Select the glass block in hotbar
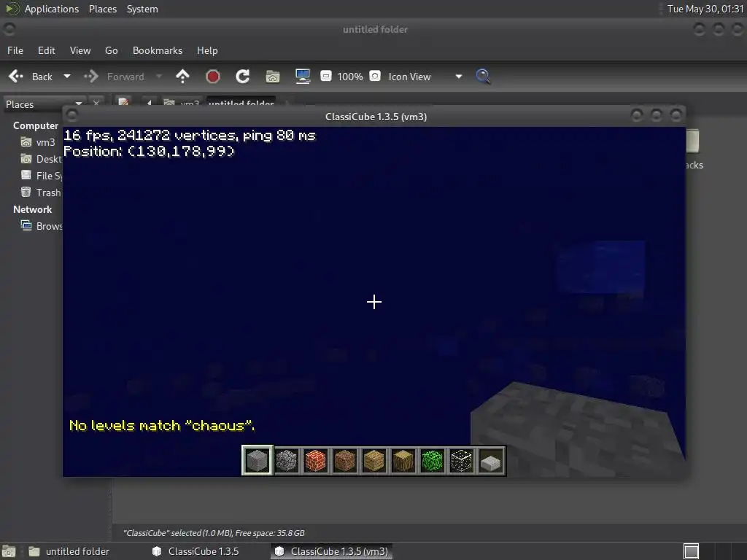 [461, 461]
